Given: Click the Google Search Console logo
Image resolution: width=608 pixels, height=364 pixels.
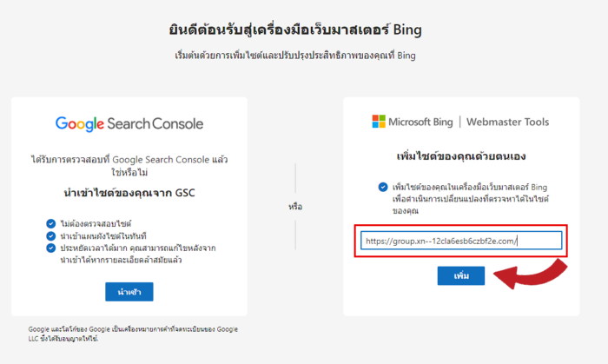Looking at the screenshot, I should coord(129,123).
